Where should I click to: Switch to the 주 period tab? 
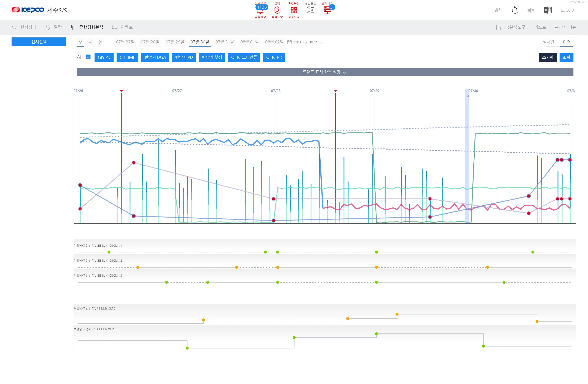tap(80, 42)
